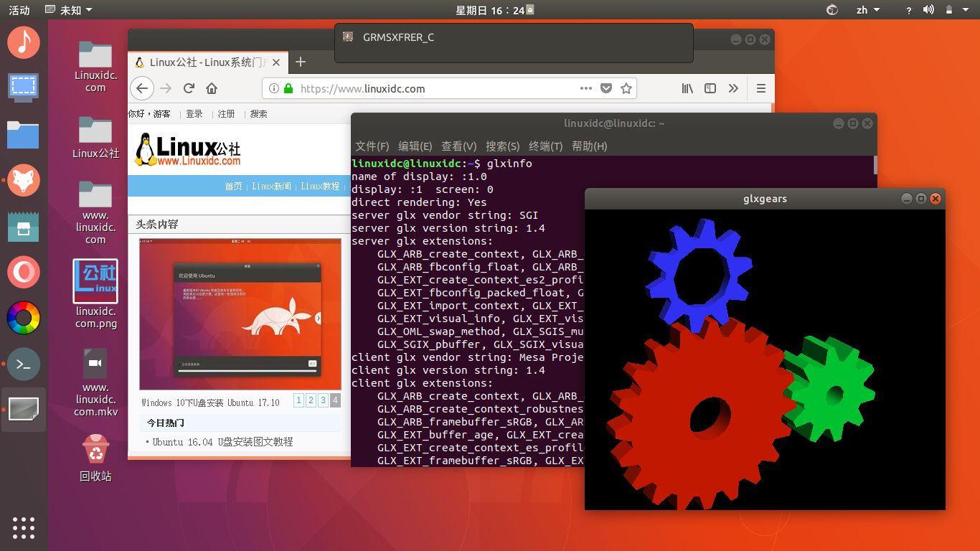Screen dimensions: 980x551
Task: Open Rhythmbox music player from the dock
Action: 24,42
